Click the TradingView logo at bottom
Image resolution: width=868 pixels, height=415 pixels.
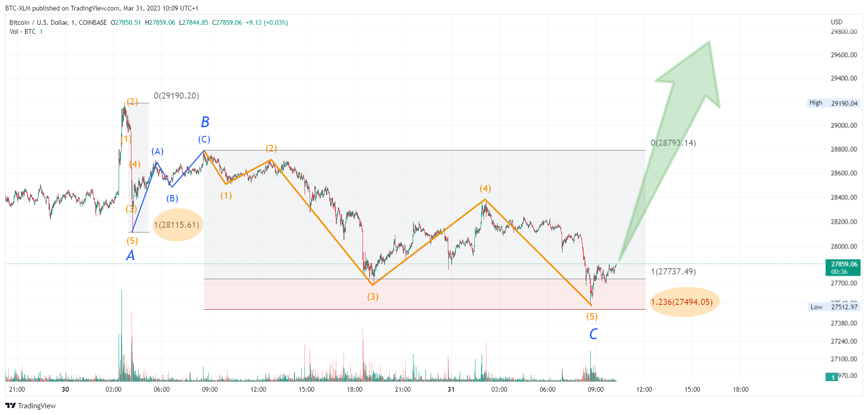(30, 406)
